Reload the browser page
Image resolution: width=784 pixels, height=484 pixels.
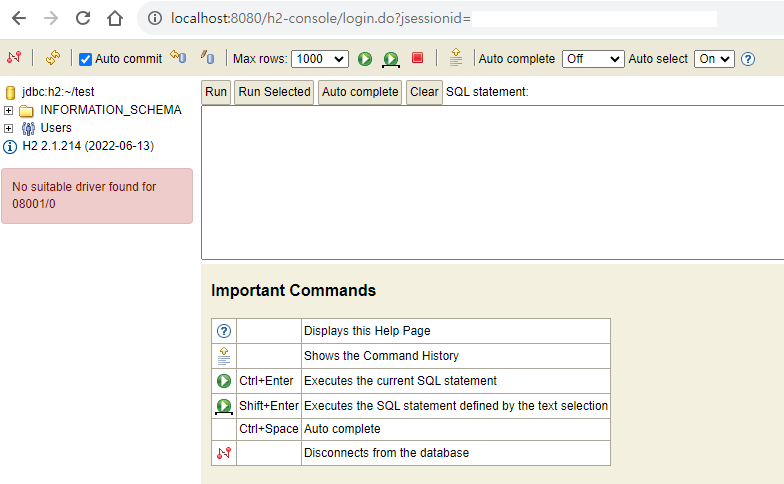click(x=83, y=18)
